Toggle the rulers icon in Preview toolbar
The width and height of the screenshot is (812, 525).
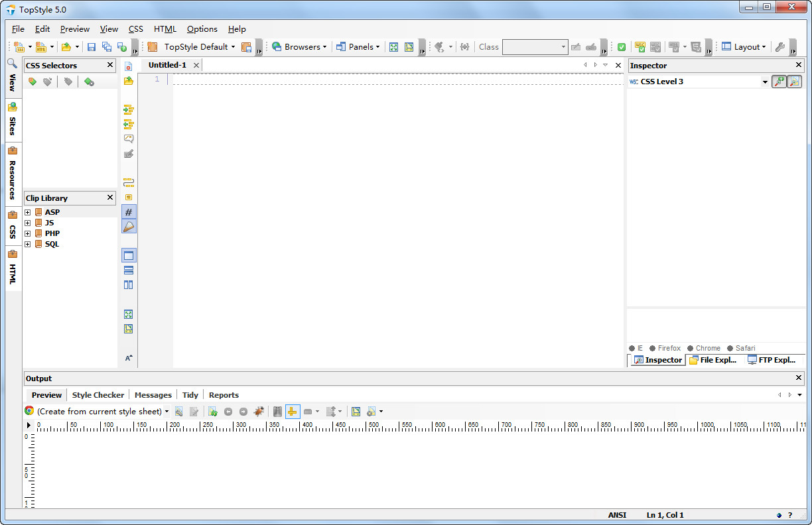point(293,412)
